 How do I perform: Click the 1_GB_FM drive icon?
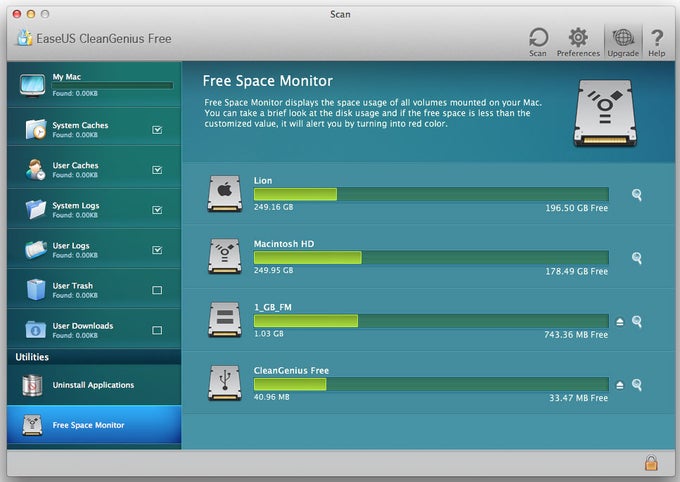[x=225, y=320]
